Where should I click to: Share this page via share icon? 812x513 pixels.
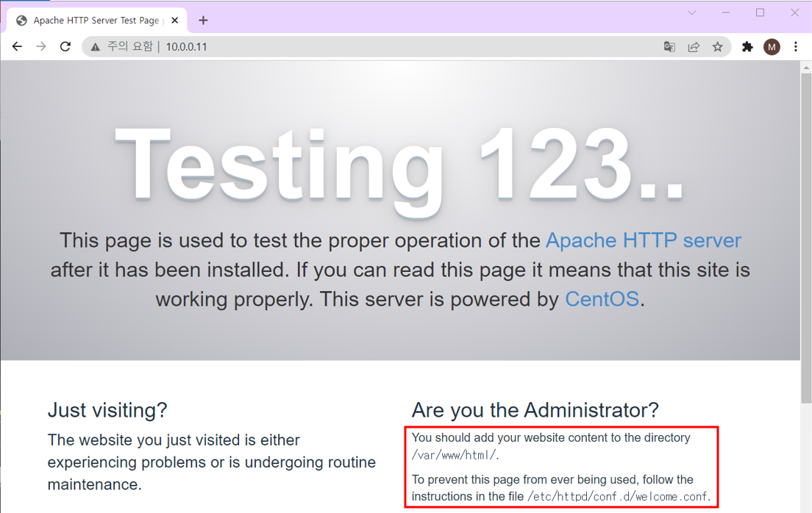[x=694, y=47]
